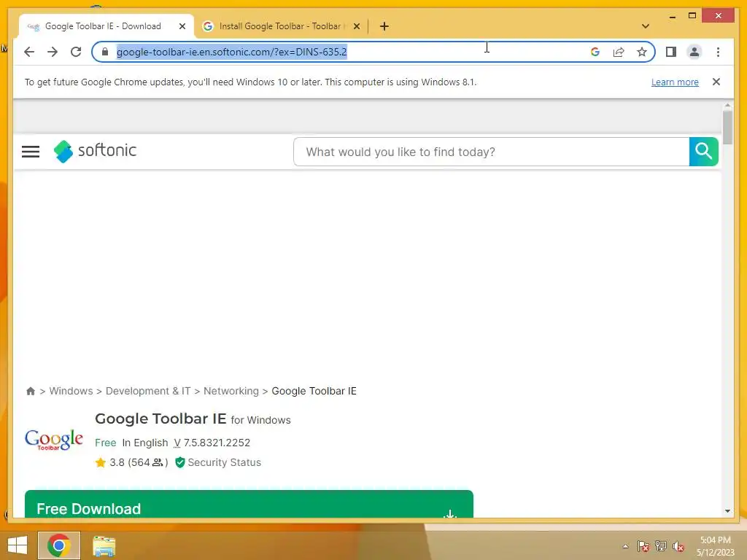Screen dimensions: 747x560
Task: Open the Windows Start button
Action: point(18,545)
